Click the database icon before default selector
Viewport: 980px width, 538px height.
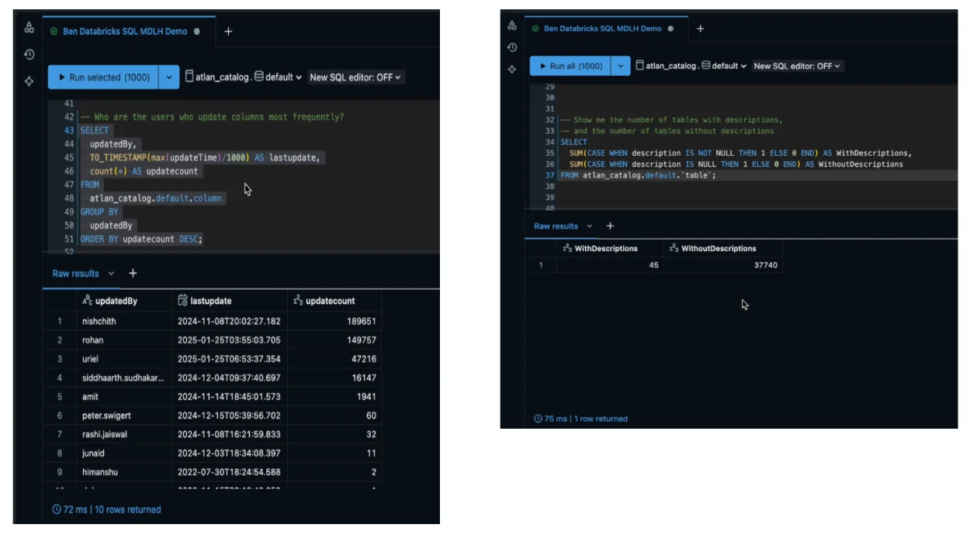[x=258, y=77]
